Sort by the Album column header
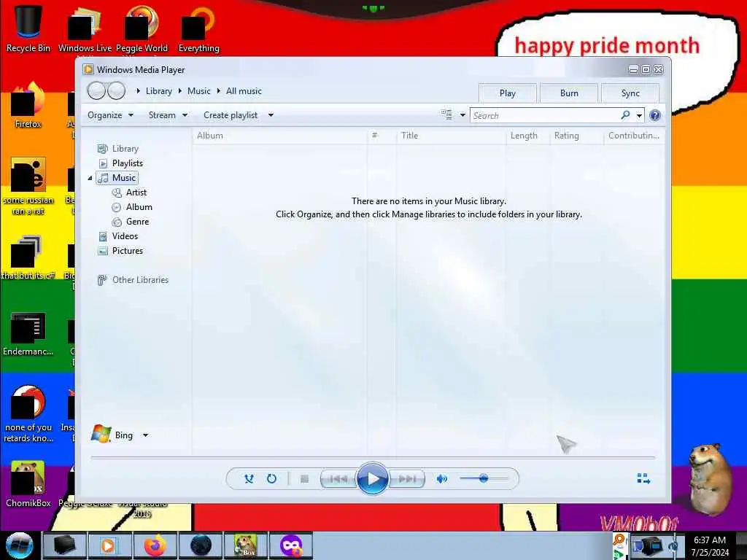The height and width of the screenshot is (560, 747). [280, 136]
